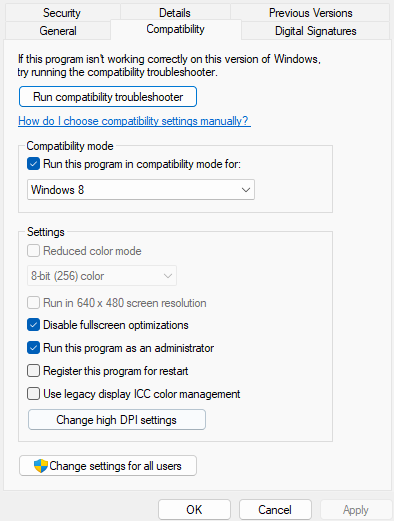
Task: Click Run compatibility troubleshooter button
Action: point(108,97)
